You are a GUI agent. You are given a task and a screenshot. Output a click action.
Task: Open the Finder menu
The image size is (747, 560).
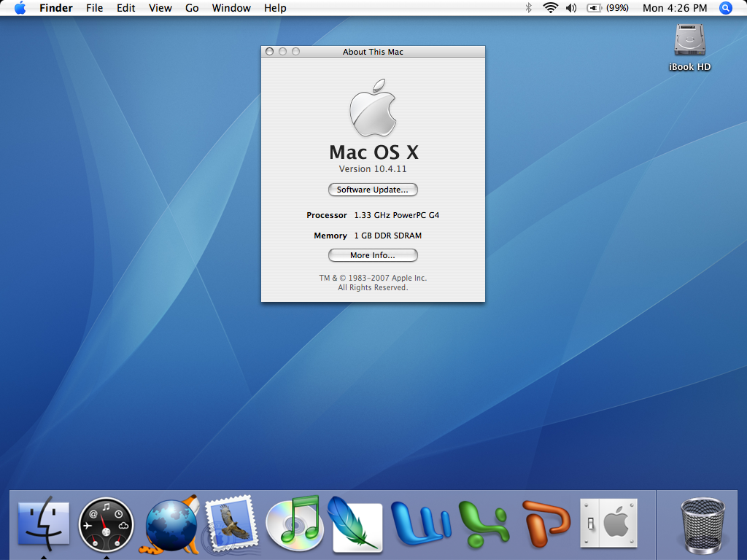55,8
